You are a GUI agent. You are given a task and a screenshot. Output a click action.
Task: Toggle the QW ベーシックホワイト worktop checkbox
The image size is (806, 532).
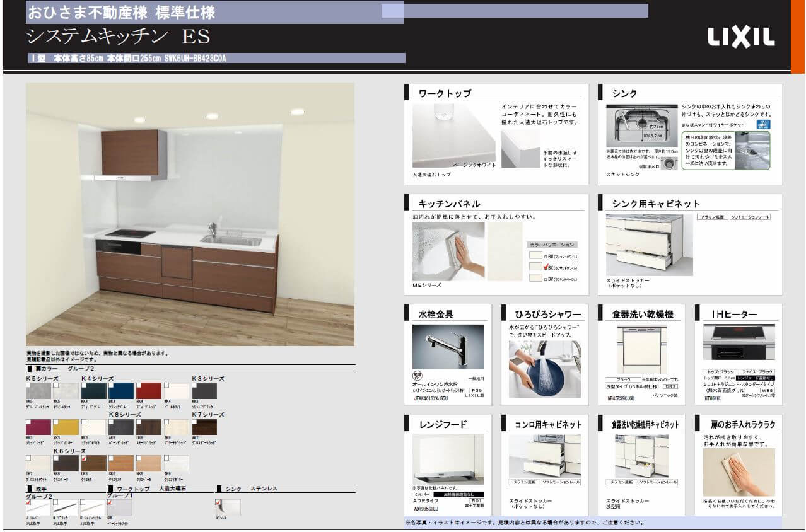tap(110, 502)
